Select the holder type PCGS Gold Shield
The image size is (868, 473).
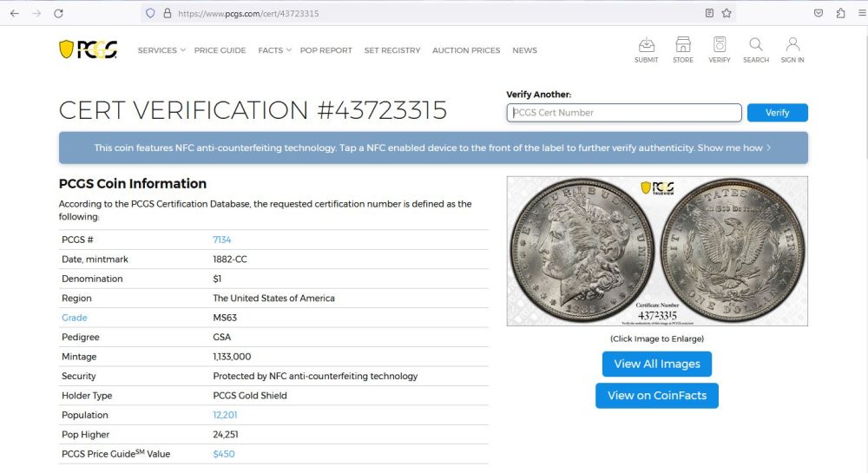(x=250, y=396)
